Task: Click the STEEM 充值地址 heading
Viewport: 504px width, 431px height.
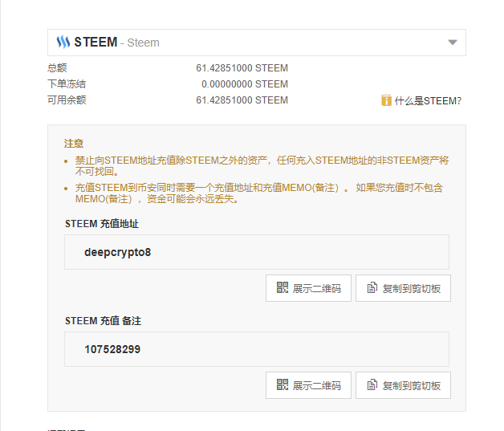Action: coord(102,224)
